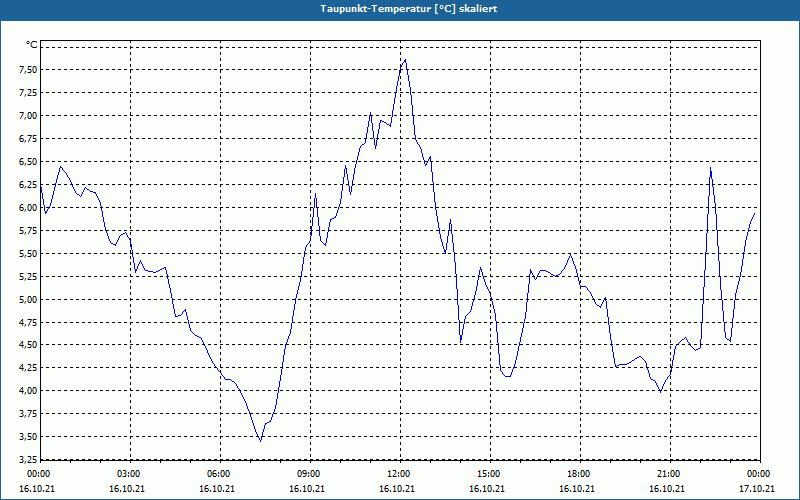The width and height of the screenshot is (800, 500).
Task: Click the 7,00 y-axis value
Action: pos(28,116)
